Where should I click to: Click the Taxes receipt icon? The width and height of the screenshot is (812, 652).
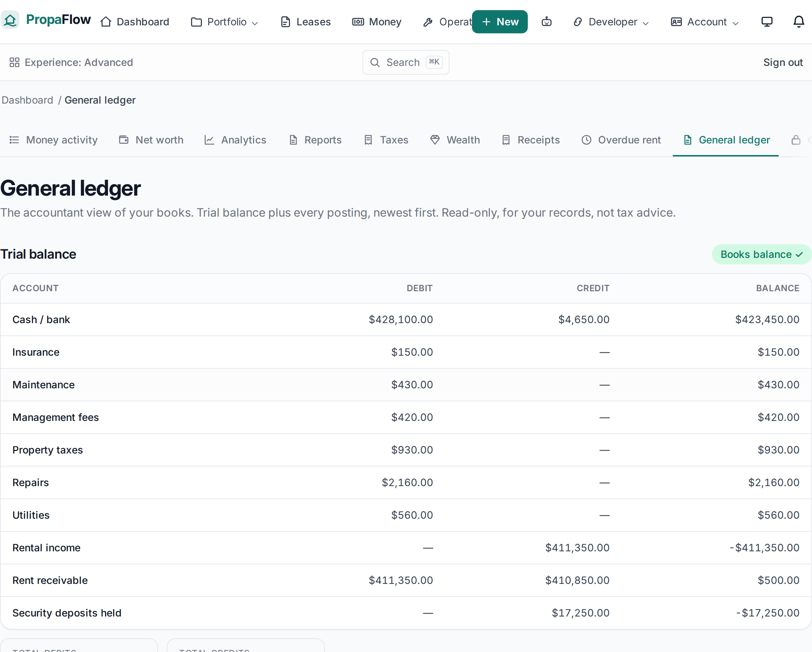pyautogui.click(x=368, y=140)
